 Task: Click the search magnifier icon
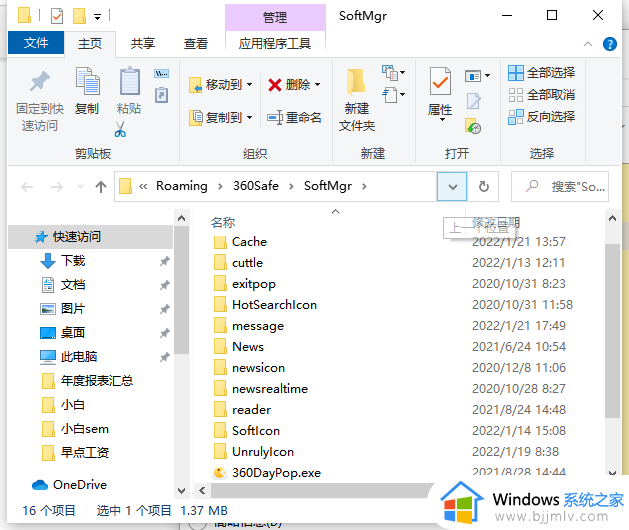532,186
